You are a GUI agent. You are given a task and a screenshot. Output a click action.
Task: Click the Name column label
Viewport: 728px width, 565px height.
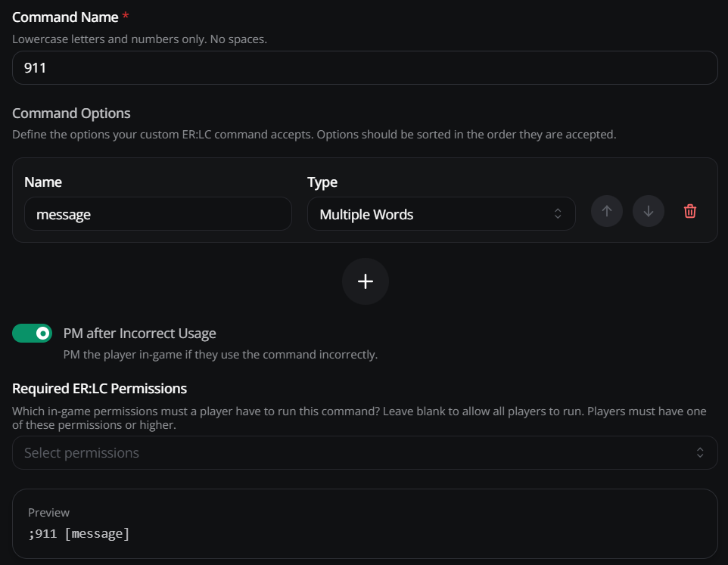click(x=42, y=182)
